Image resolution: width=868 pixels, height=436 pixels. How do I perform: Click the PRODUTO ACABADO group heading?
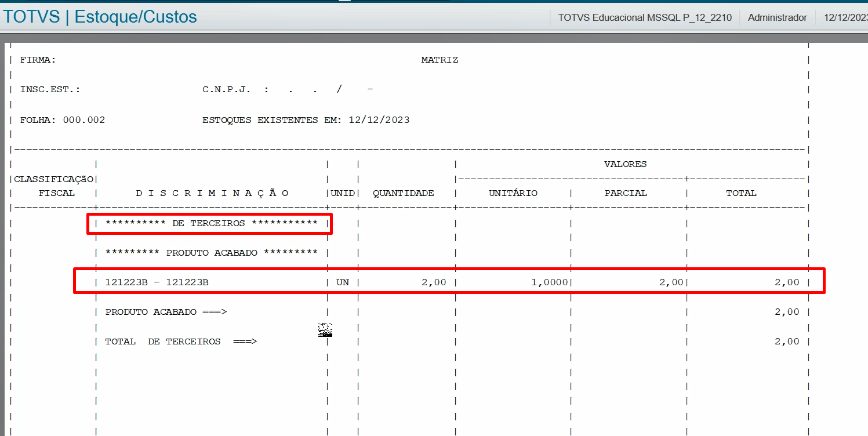tap(210, 252)
